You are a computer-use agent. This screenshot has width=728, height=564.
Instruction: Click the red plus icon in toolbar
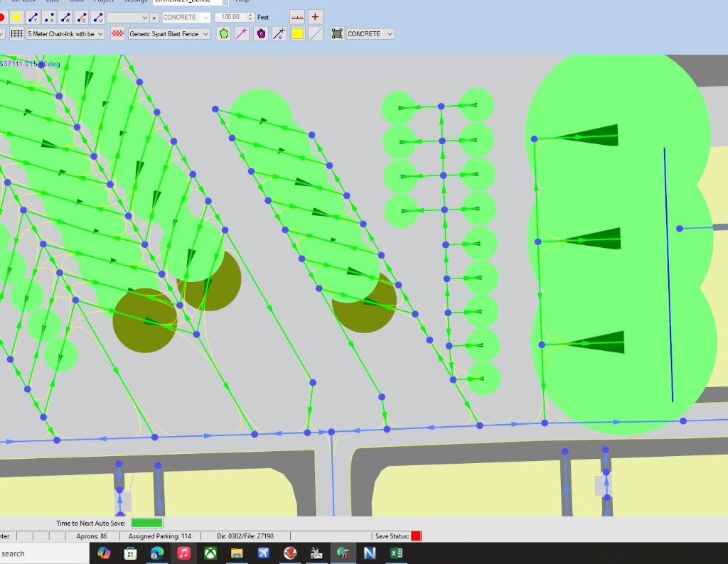pyautogui.click(x=316, y=16)
